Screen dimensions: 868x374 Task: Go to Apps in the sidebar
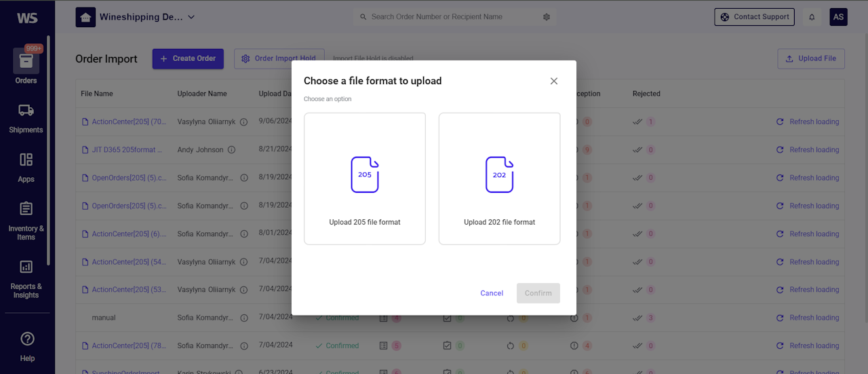click(x=26, y=167)
